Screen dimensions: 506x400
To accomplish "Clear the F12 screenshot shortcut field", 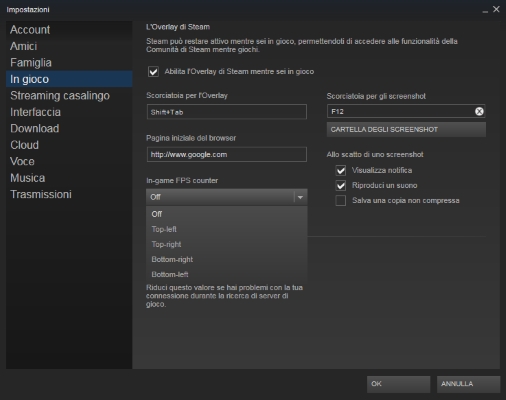I will pyautogui.click(x=479, y=111).
